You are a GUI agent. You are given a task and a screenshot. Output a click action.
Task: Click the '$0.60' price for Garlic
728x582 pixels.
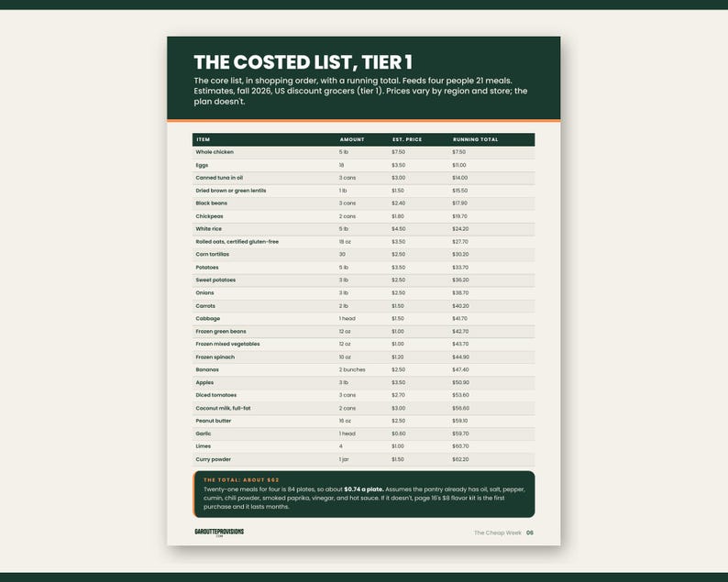(x=398, y=434)
